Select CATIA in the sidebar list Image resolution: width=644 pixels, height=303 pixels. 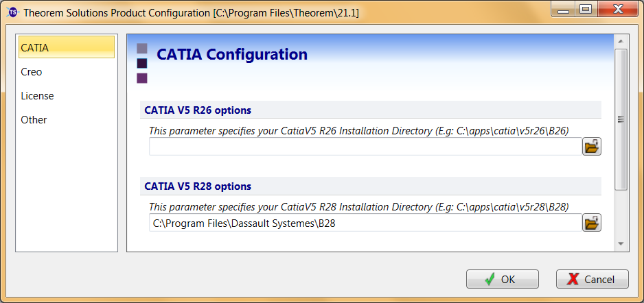click(67, 47)
